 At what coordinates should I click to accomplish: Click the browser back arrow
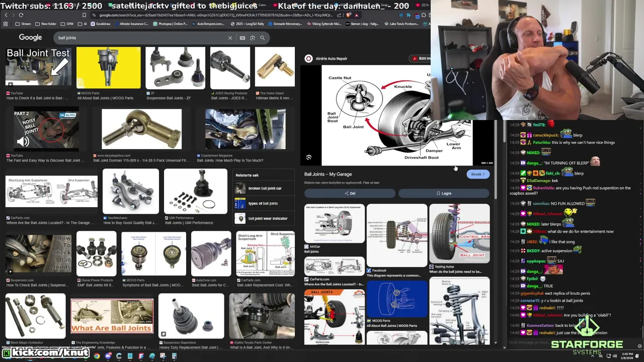pyautogui.click(x=6, y=15)
